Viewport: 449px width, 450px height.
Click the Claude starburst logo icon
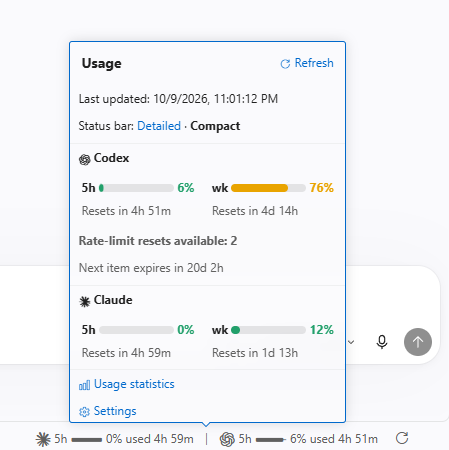85,302
